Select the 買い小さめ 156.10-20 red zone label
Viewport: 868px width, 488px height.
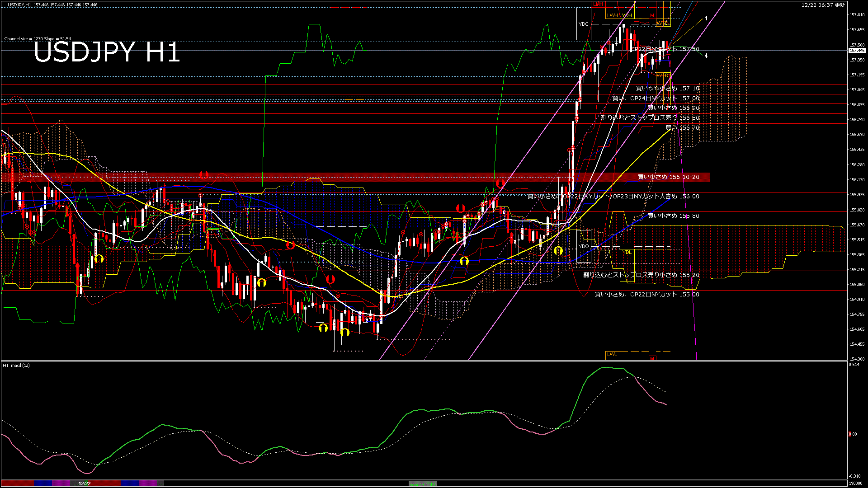668,177
